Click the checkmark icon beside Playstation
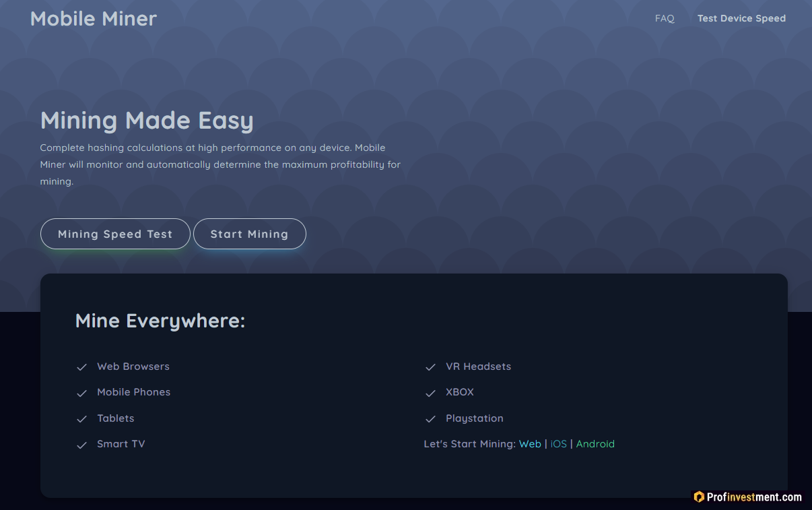This screenshot has height=510, width=812. 430,419
